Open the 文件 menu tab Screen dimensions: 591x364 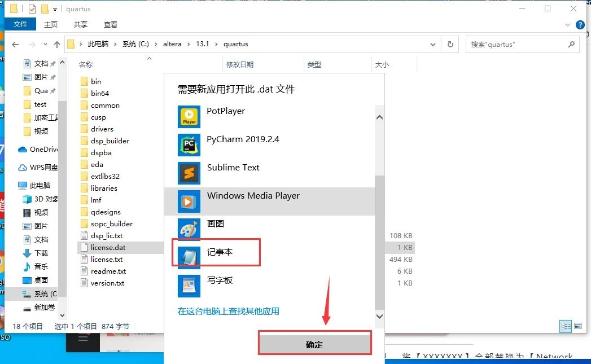20,24
